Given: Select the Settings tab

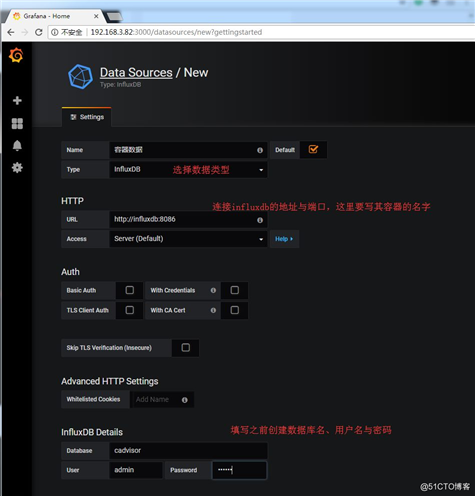Looking at the screenshot, I should pos(87,117).
